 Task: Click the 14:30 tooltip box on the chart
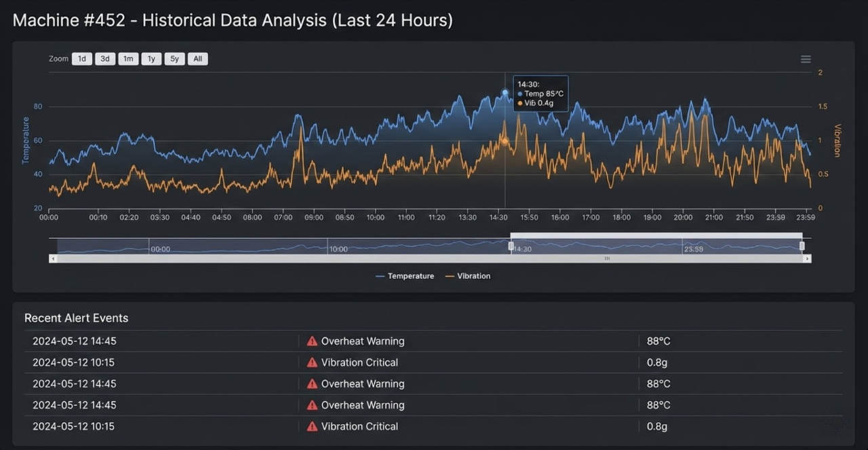[x=540, y=93]
